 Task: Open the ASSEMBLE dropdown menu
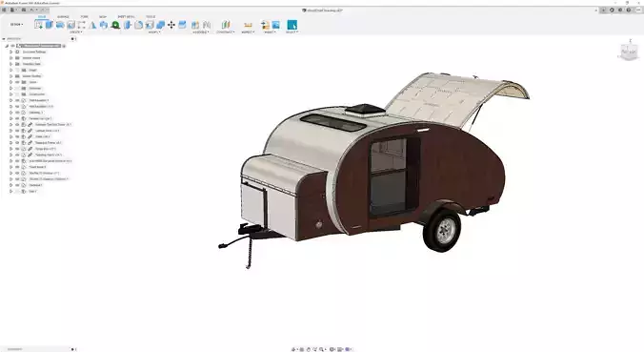pos(201,32)
